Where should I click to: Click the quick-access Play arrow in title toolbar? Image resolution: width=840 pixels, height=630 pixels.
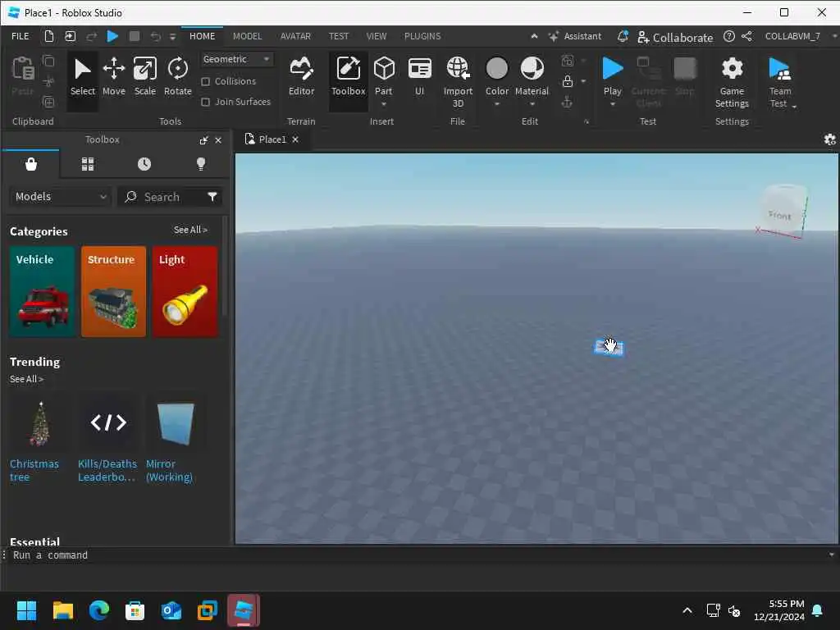pyautogui.click(x=112, y=36)
